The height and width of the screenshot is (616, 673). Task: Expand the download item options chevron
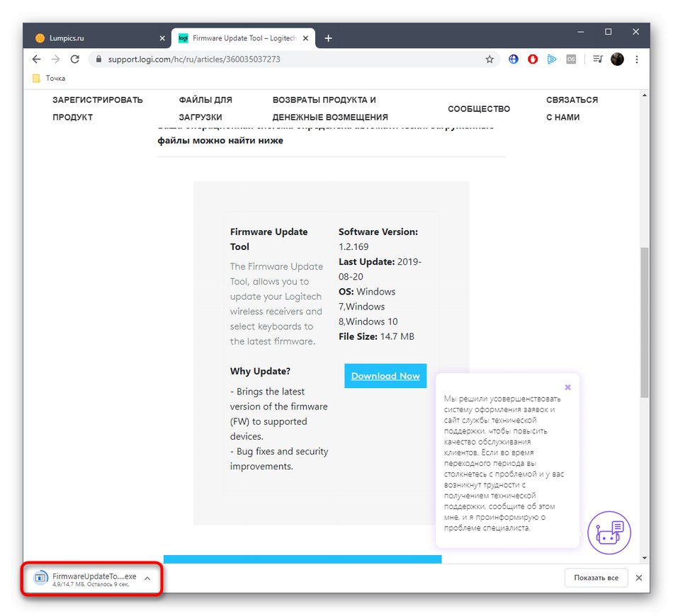tap(147, 578)
